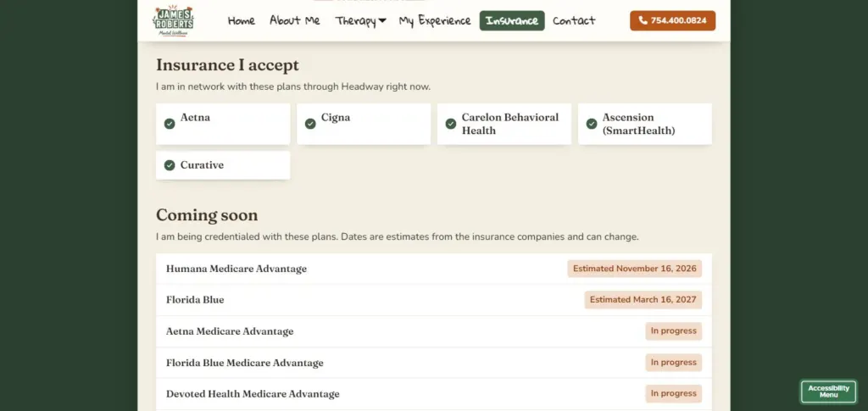The height and width of the screenshot is (411, 868).
Task: Select the Insurance nav item
Action: [512, 20]
